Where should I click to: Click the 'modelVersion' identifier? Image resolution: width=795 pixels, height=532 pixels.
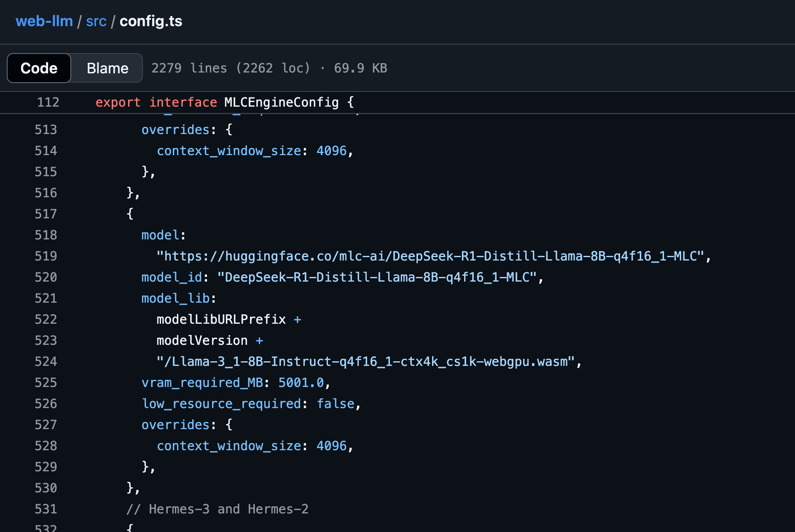click(x=202, y=340)
